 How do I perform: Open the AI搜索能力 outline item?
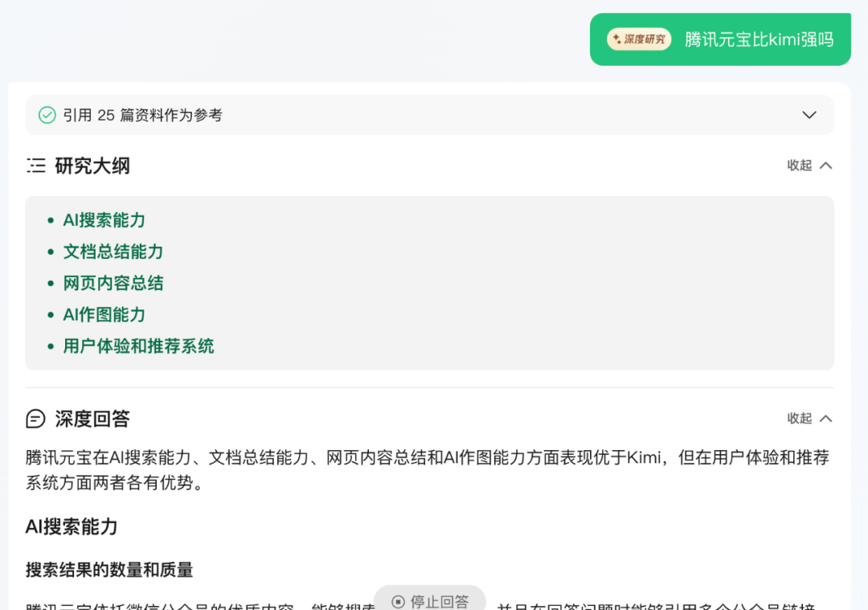[x=104, y=220]
